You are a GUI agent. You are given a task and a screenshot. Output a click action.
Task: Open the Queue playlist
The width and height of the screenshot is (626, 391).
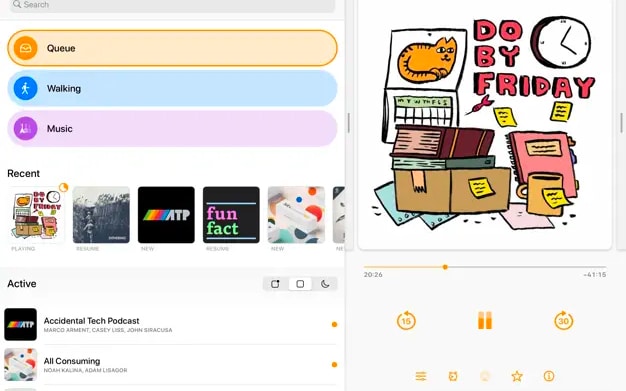click(172, 48)
